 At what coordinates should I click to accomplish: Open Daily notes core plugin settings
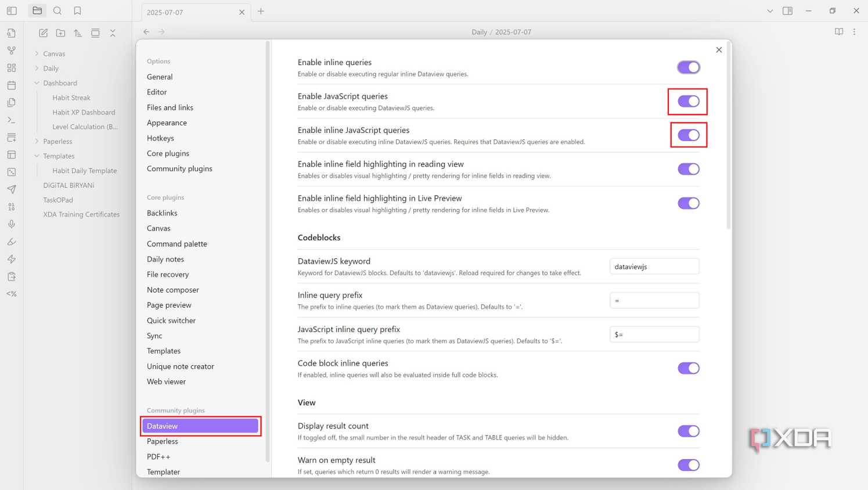[x=165, y=259]
